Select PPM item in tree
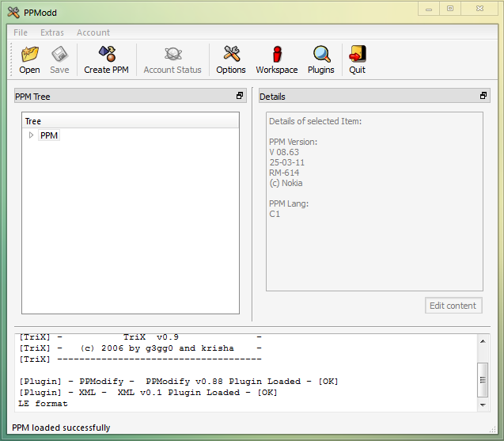This screenshot has height=441, width=504. coord(49,135)
